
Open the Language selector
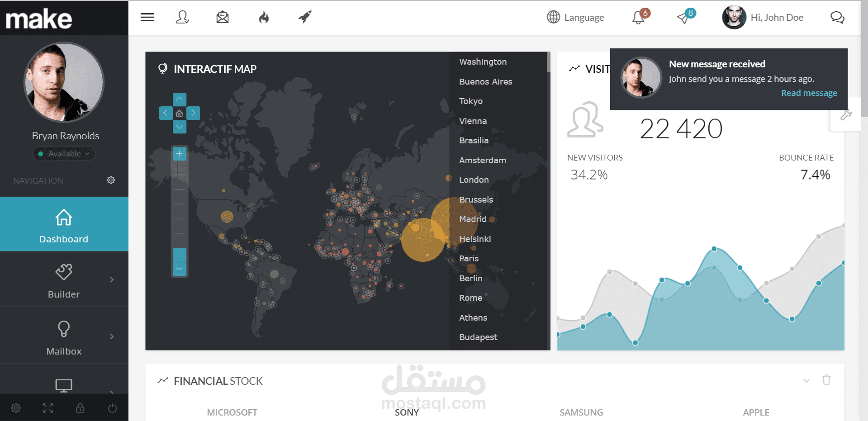[x=575, y=17]
